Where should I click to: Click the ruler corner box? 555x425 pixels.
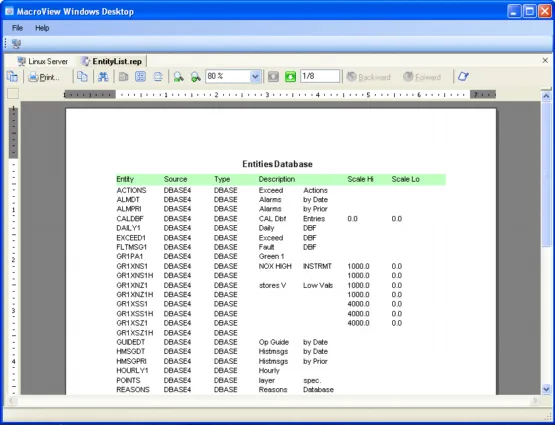tap(13, 94)
